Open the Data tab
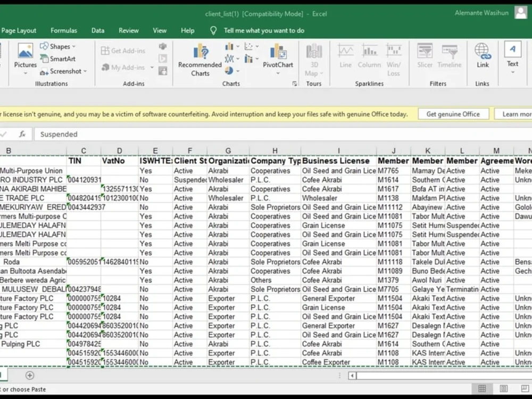532x399 pixels. pyautogui.click(x=98, y=30)
